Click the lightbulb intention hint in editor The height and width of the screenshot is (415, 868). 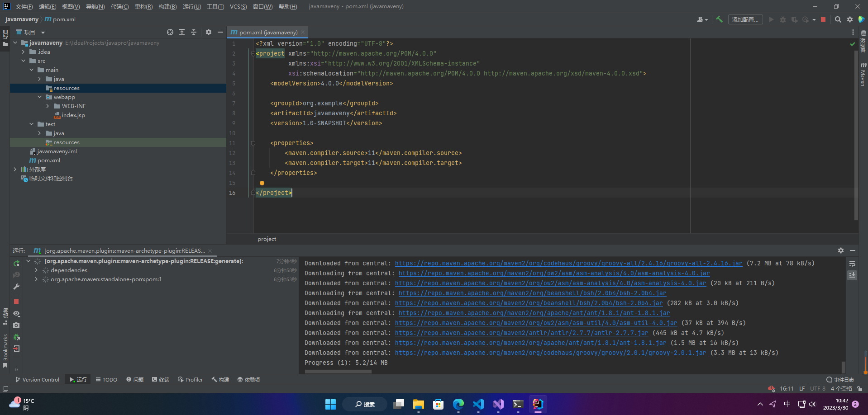pyautogui.click(x=262, y=184)
